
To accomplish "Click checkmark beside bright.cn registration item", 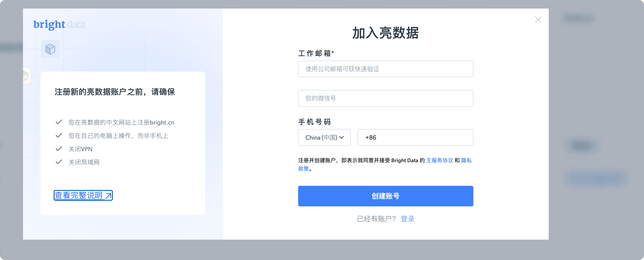I will click(59, 122).
